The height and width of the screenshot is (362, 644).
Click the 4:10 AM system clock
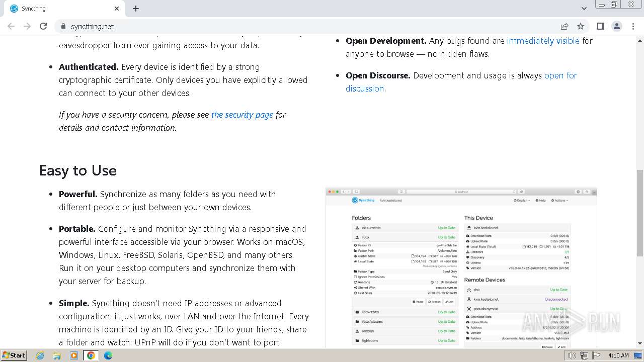coord(618,355)
